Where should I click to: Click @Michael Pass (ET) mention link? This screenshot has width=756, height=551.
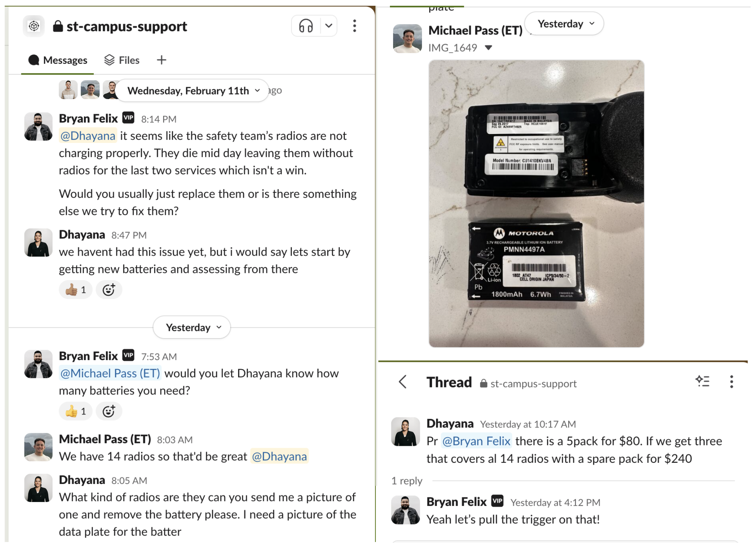pyautogui.click(x=110, y=373)
